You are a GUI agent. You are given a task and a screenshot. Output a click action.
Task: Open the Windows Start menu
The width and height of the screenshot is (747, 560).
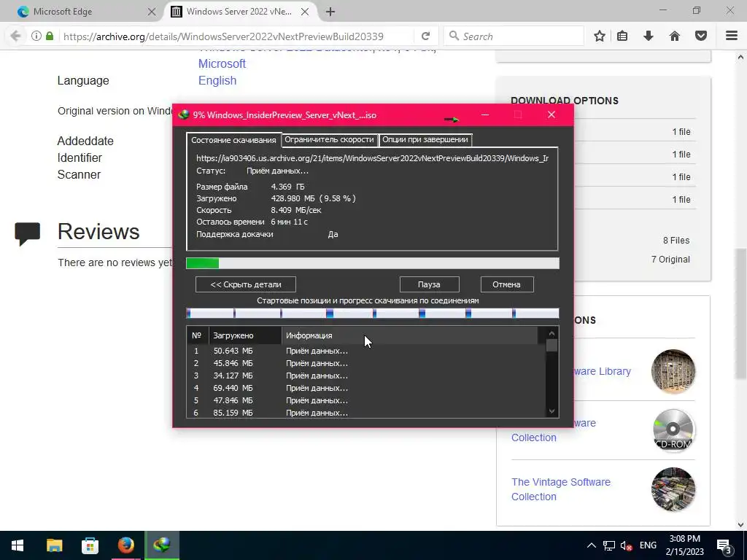[18, 545]
